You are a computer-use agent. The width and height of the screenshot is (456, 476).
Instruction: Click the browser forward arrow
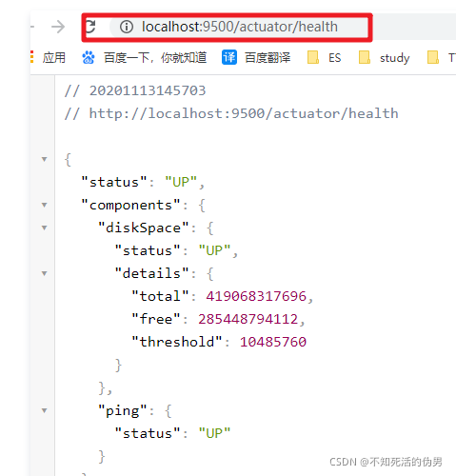58,27
